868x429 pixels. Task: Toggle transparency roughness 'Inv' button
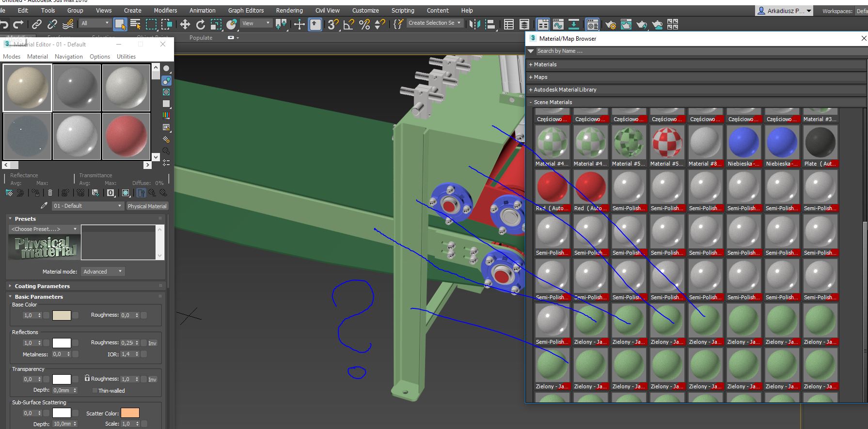click(152, 380)
